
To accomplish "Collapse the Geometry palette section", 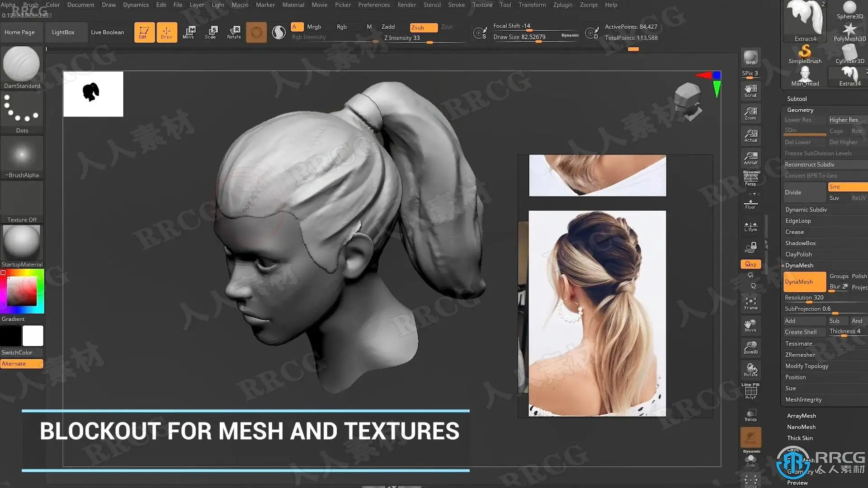I will click(x=800, y=110).
